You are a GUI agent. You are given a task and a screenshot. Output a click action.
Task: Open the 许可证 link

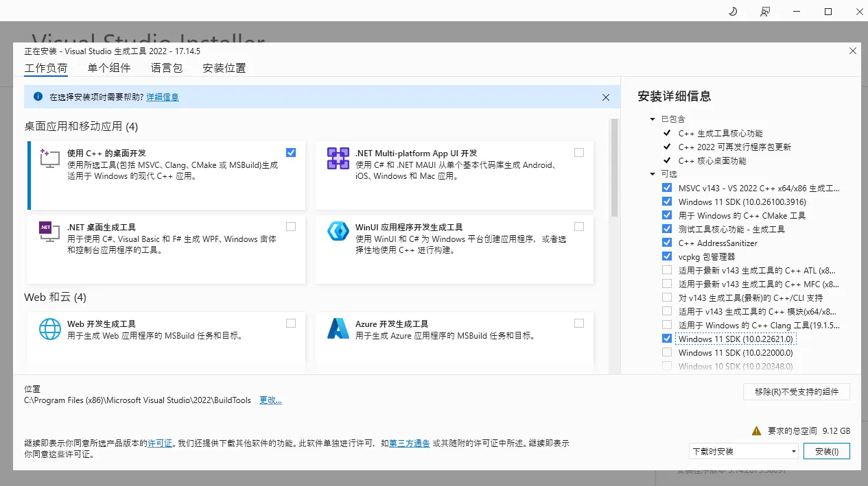pyautogui.click(x=160, y=444)
